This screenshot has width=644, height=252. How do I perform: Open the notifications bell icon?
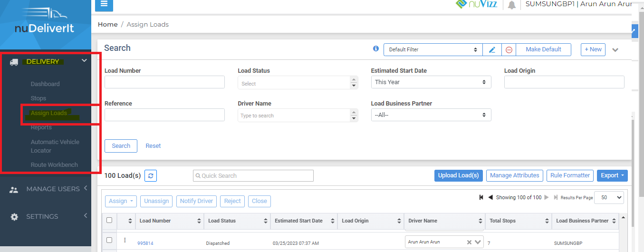pyautogui.click(x=512, y=5)
